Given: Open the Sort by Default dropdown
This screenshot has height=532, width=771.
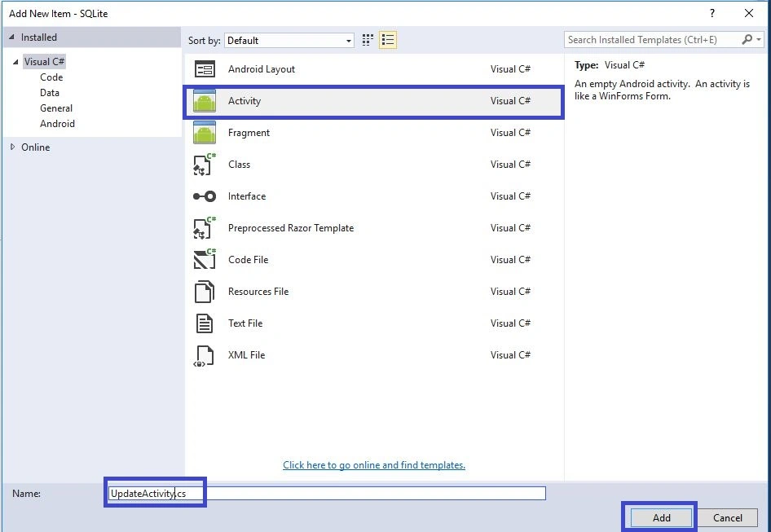Looking at the screenshot, I should coord(289,40).
